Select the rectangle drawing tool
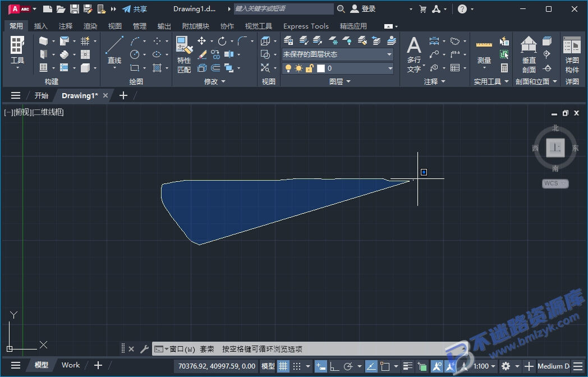 pos(135,68)
